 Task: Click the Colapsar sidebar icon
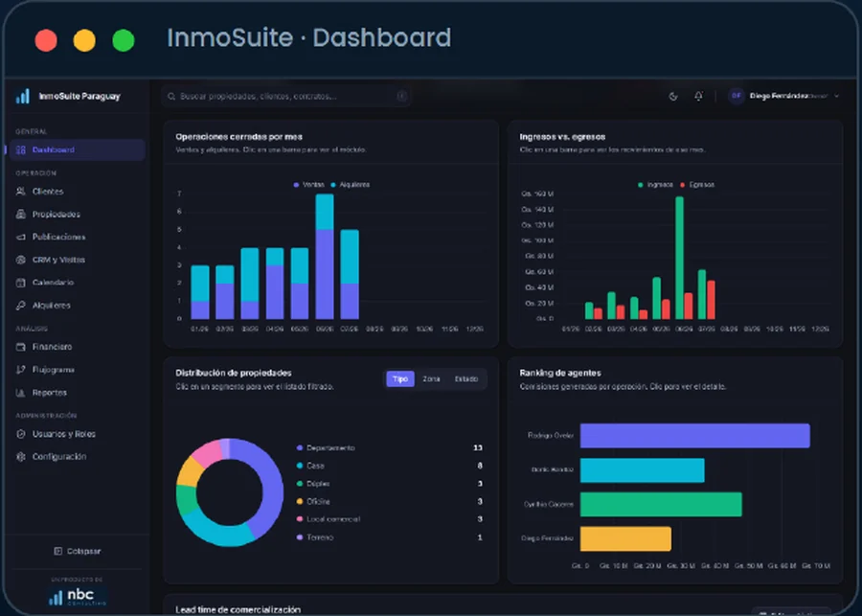[x=57, y=551]
